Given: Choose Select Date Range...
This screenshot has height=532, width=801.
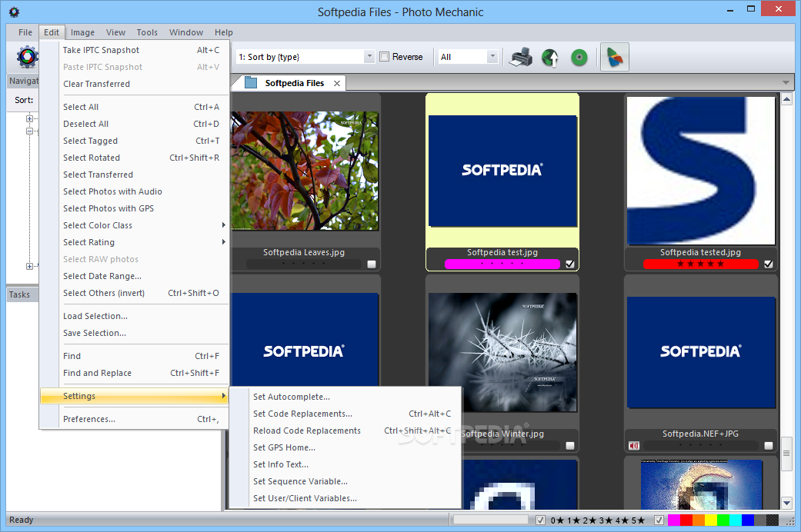Looking at the screenshot, I should click(x=134, y=276).
